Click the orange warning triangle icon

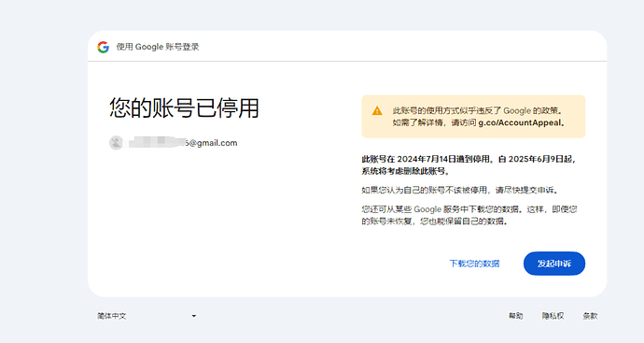[x=377, y=110]
